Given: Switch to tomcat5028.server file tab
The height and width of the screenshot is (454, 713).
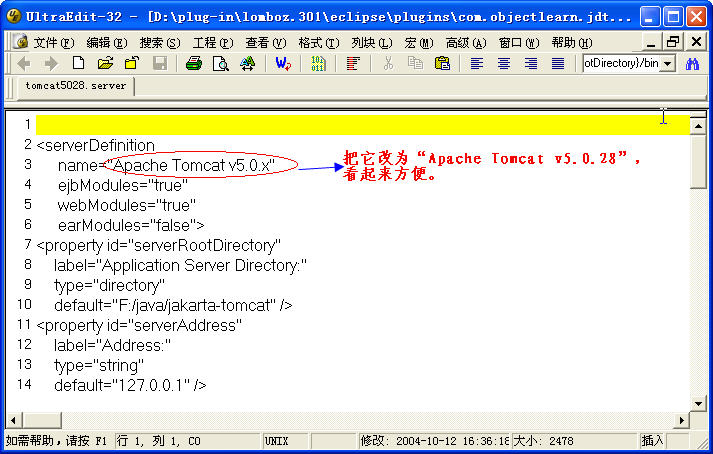Looking at the screenshot, I should (76, 86).
